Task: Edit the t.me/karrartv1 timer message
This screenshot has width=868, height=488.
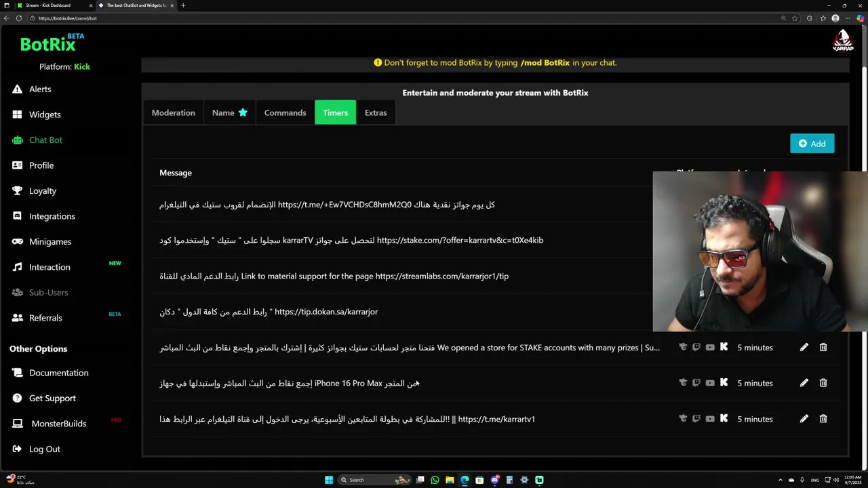Action: (804, 419)
